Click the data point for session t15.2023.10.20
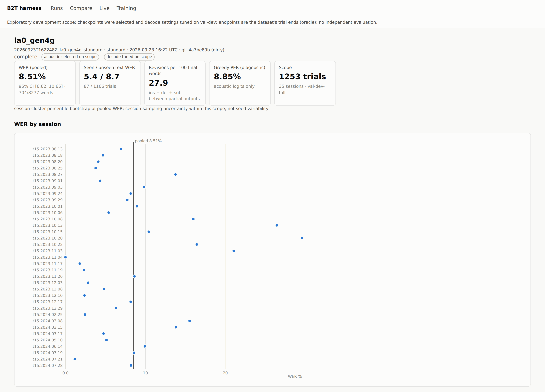Screen dimensions: 545x392 pos(302,238)
